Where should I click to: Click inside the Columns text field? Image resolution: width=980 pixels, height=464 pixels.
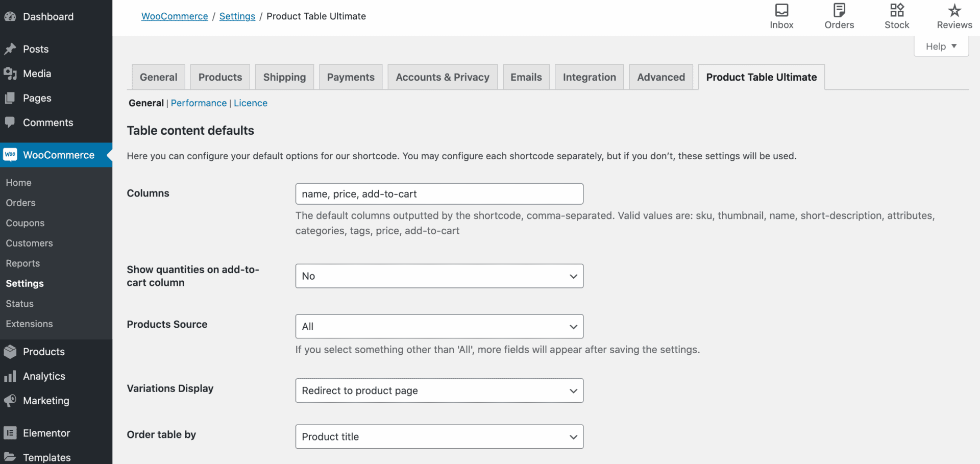coord(439,193)
